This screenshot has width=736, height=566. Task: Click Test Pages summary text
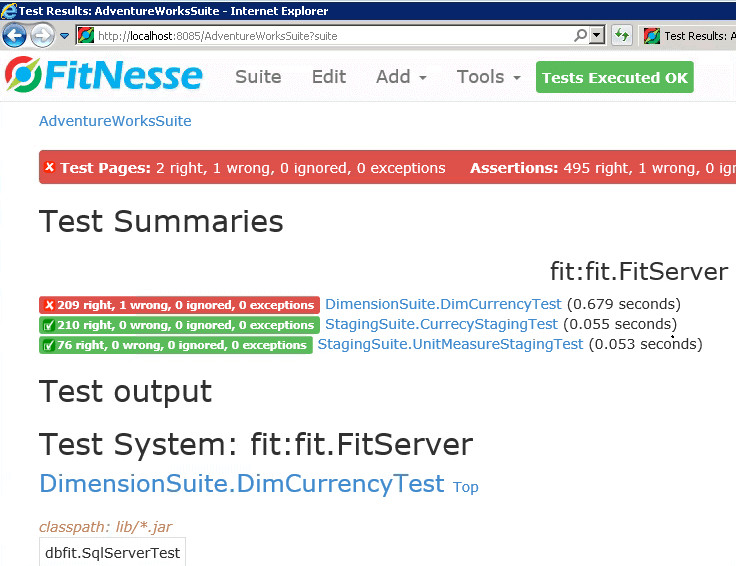253,168
